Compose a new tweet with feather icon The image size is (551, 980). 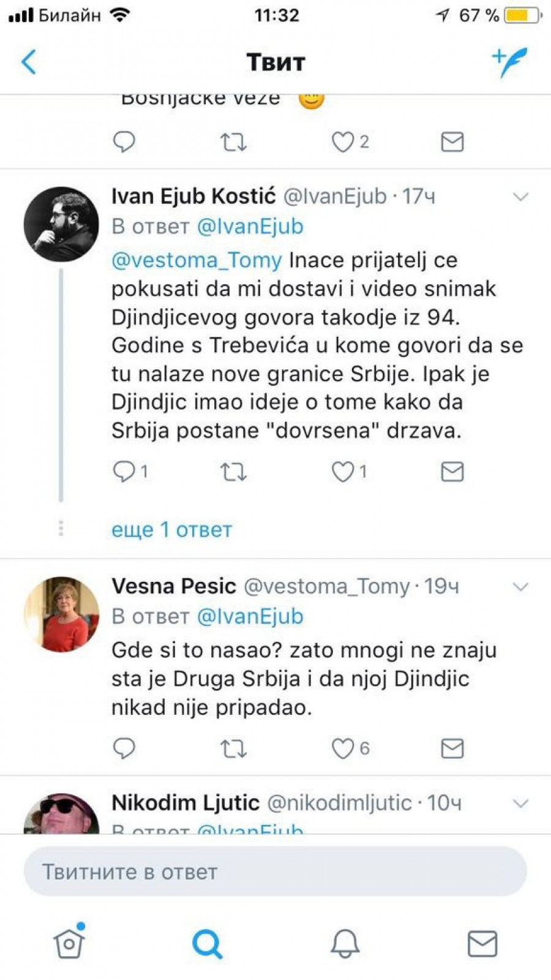point(509,62)
